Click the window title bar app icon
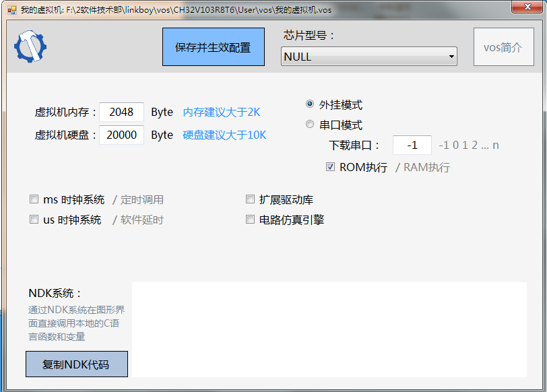 click(x=12, y=9)
